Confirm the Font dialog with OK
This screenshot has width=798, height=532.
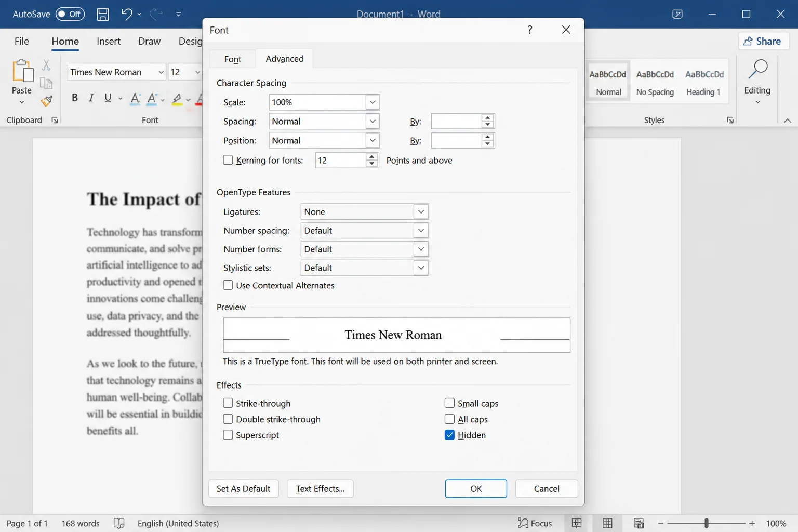[476, 489]
